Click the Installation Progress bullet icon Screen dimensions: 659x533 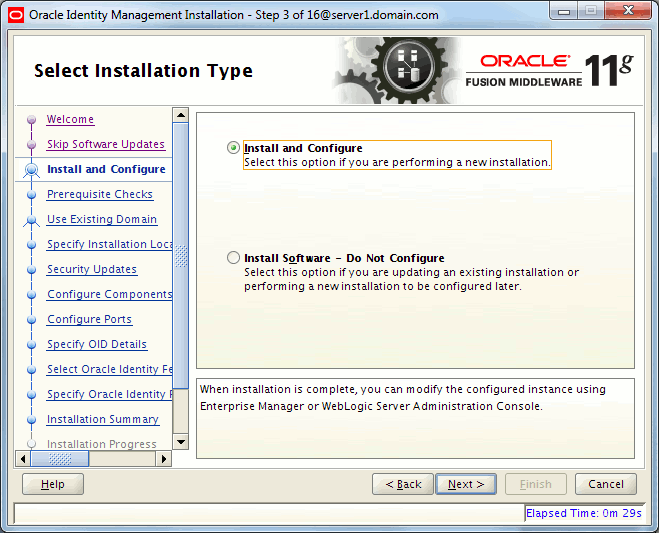point(32,443)
